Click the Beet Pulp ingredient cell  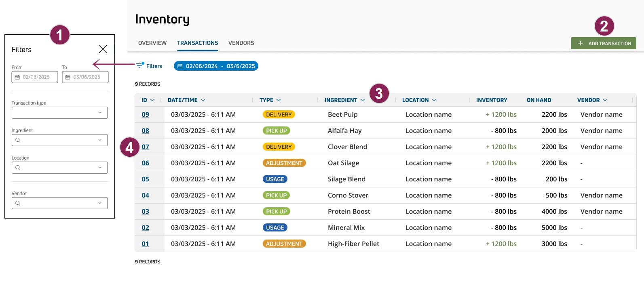pyautogui.click(x=343, y=115)
